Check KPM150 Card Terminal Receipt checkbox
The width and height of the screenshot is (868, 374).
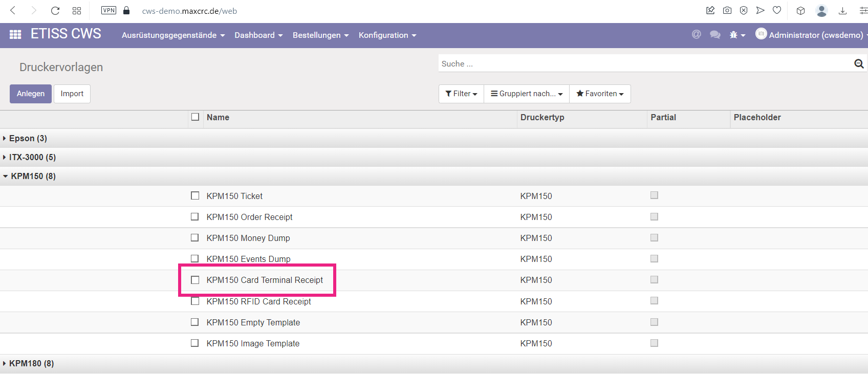tap(195, 280)
